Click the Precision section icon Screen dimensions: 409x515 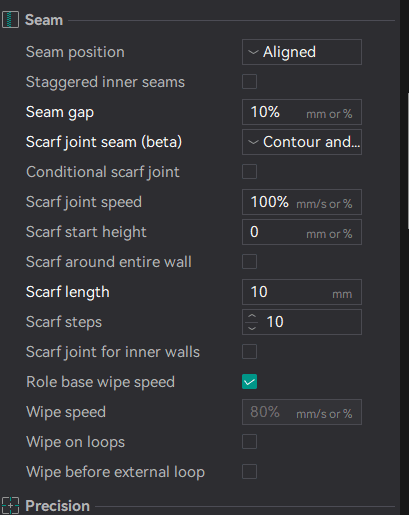10,506
